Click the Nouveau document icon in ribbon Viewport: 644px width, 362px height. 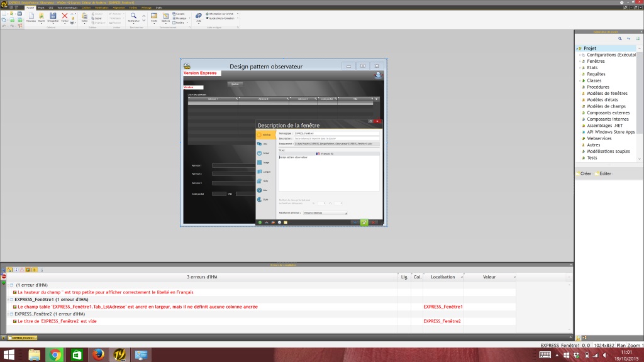31,16
